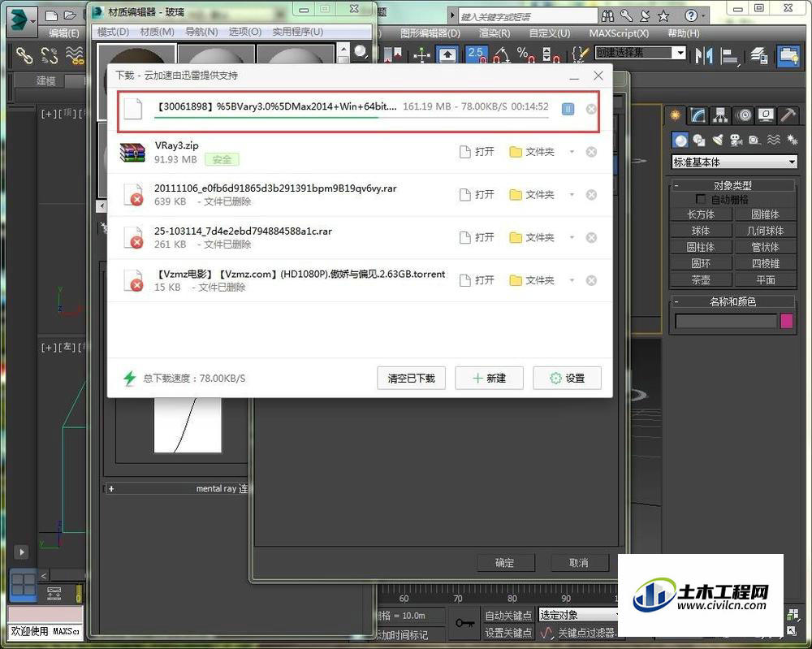Select the Space Warps category icon
Screen dimensions: 812x649
click(x=773, y=140)
